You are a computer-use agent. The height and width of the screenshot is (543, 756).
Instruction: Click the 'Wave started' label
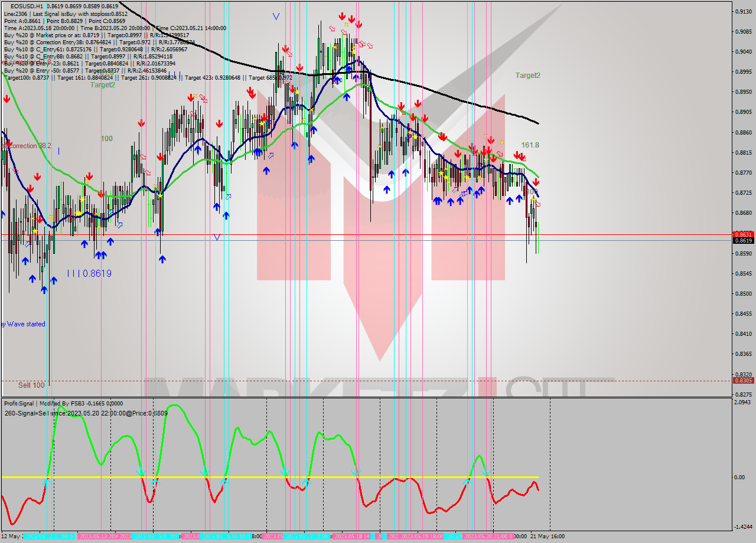pos(25,324)
